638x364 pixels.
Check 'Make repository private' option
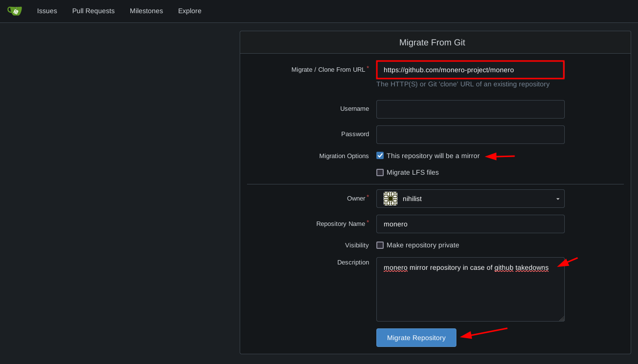(380, 245)
